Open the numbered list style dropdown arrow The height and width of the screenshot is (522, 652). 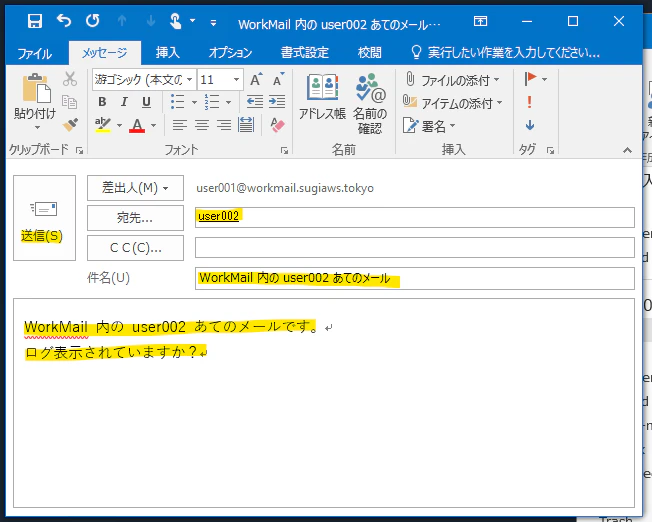point(228,102)
